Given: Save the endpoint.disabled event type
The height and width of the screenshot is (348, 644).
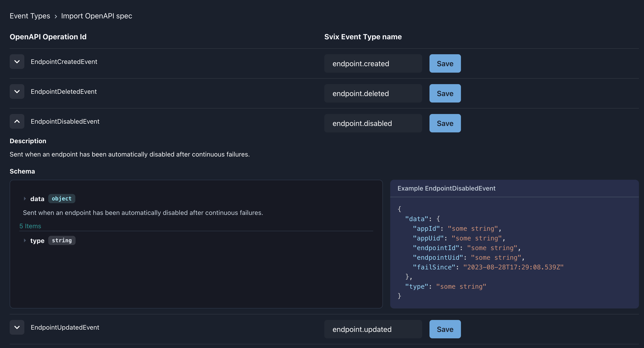Looking at the screenshot, I should pyautogui.click(x=445, y=123).
